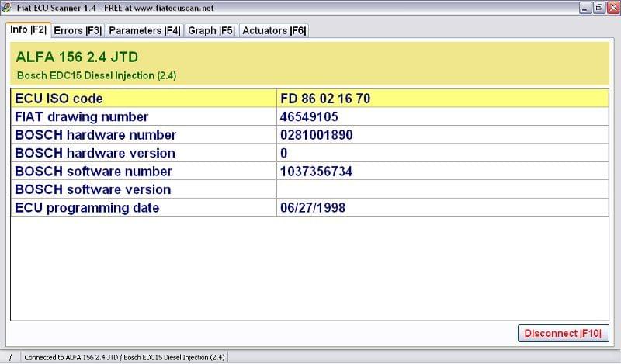
Task: Close the Fiat ECU Scanner window
Action: tap(613, 8)
